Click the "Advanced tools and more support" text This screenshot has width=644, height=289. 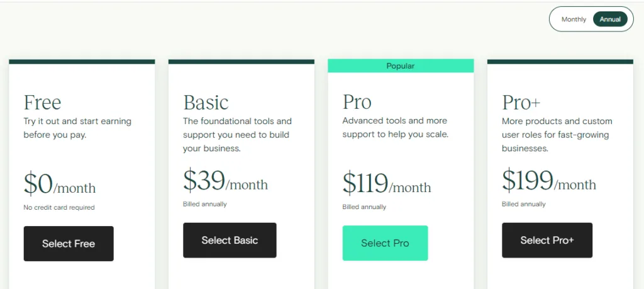click(395, 127)
